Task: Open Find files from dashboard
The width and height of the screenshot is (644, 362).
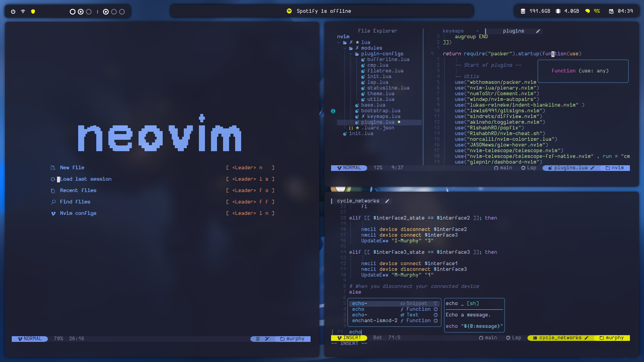Action: tap(75, 202)
